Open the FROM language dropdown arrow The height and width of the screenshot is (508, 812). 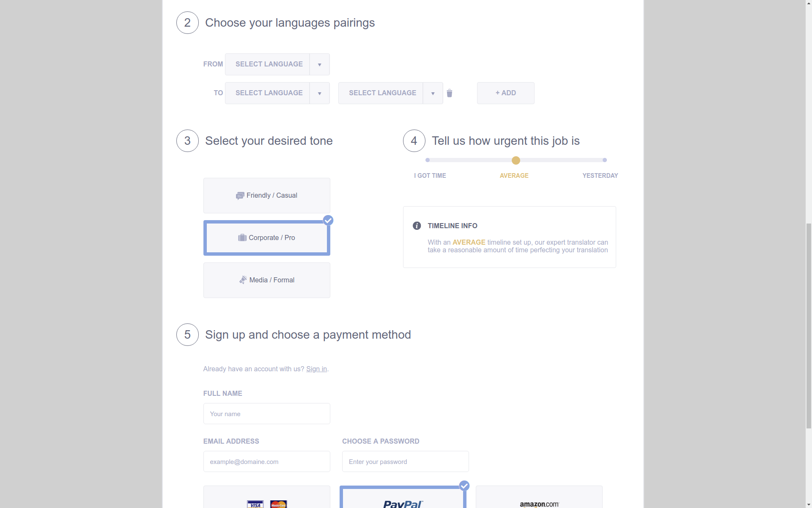[x=320, y=64]
